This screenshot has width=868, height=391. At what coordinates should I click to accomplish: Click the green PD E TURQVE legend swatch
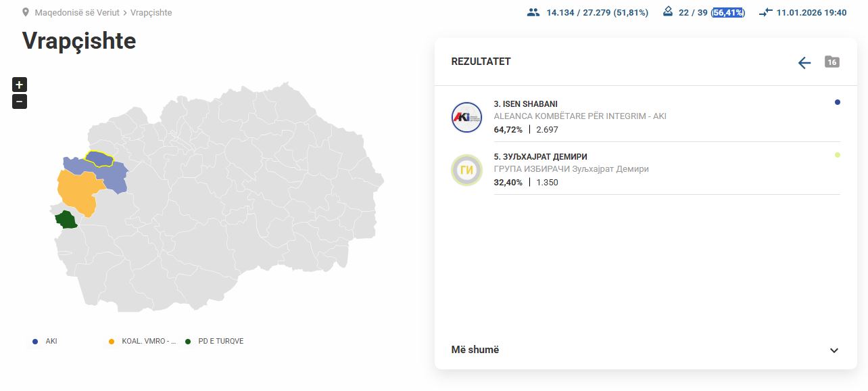(x=187, y=341)
